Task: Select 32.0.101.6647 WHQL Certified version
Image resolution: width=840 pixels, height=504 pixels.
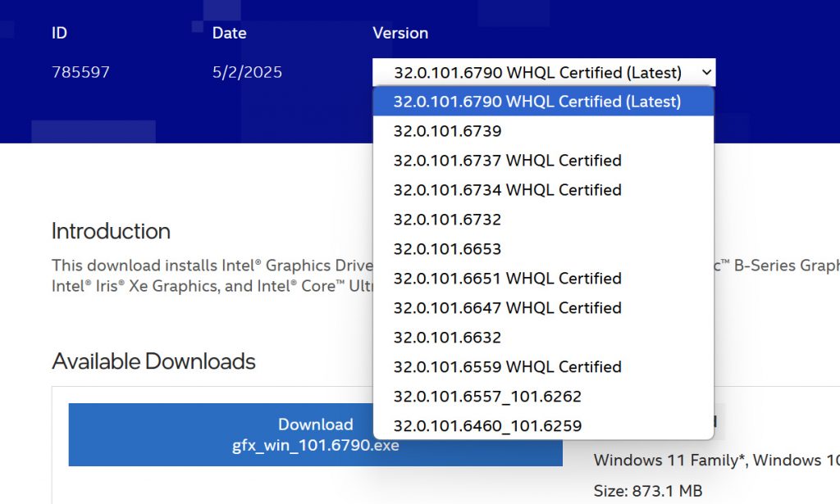Action: tap(543, 307)
